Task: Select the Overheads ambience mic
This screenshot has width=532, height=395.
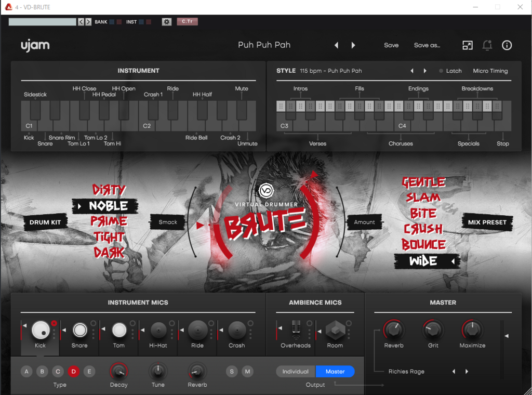Action: pyautogui.click(x=296, y=330)
